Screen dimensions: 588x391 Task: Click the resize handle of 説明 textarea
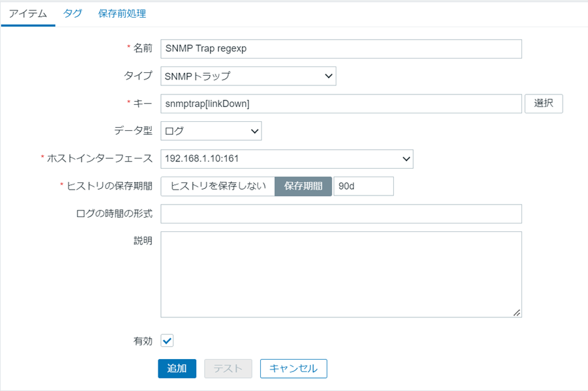pyautogui.click(x=516, y=313)
